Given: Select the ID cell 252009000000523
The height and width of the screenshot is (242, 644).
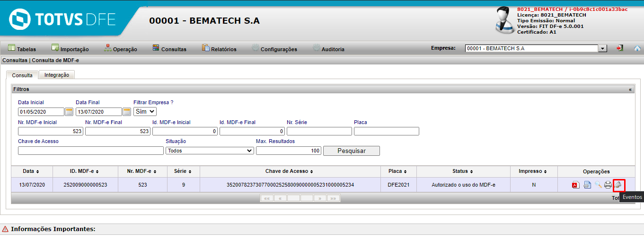Looking at the screenshot, I should 85,185.
